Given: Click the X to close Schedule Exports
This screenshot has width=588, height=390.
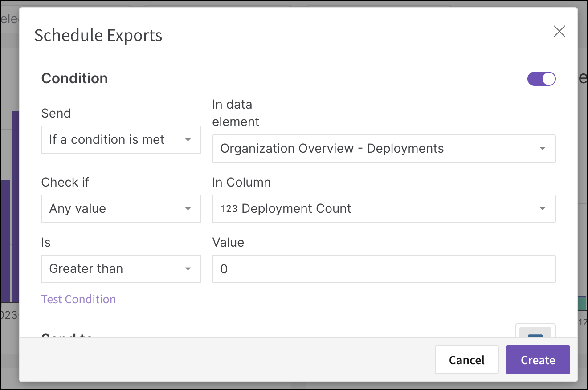Looking at the screenshot, I should pos(559,31).
